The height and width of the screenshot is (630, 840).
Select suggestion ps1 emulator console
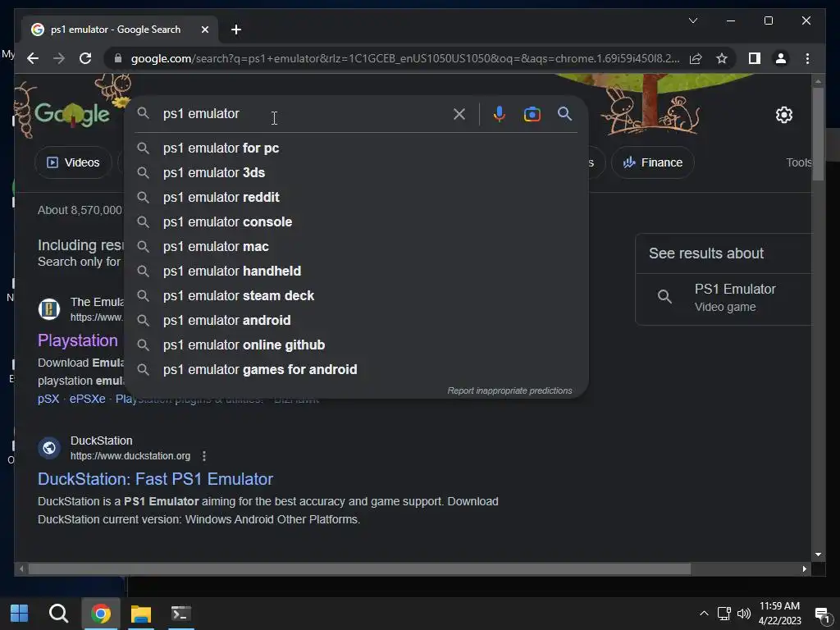356,221
